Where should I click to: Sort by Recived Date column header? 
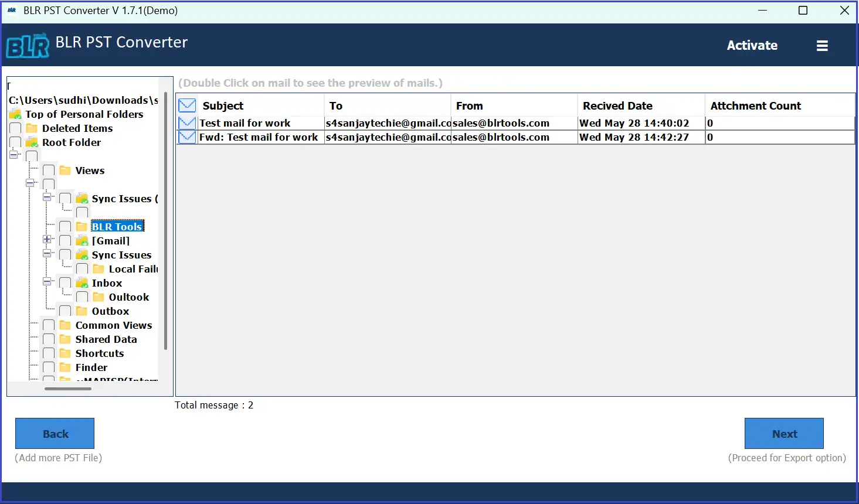click(617, 106)
